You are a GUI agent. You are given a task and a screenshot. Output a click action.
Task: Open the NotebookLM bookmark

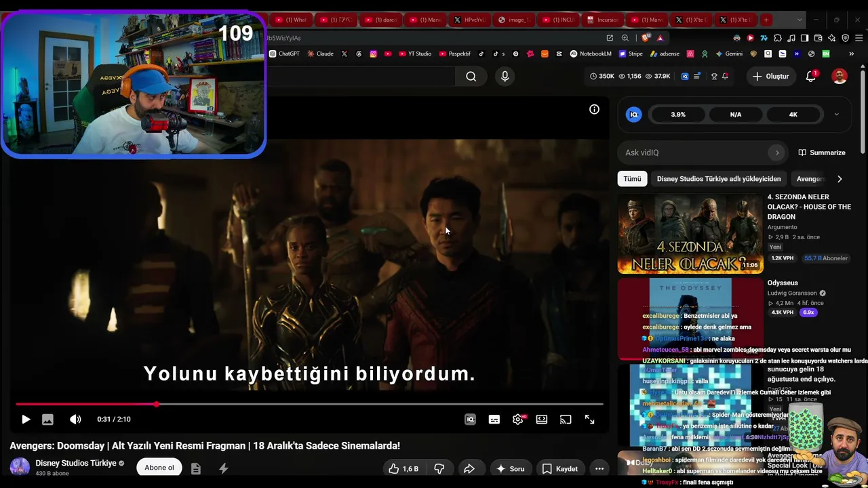coord(591,54)
